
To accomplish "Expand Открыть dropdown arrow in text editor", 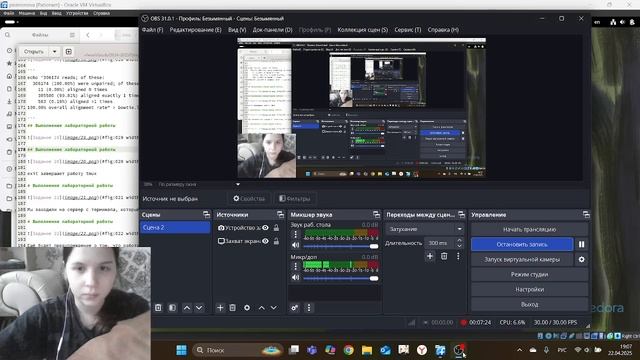I will pos(54,52).
